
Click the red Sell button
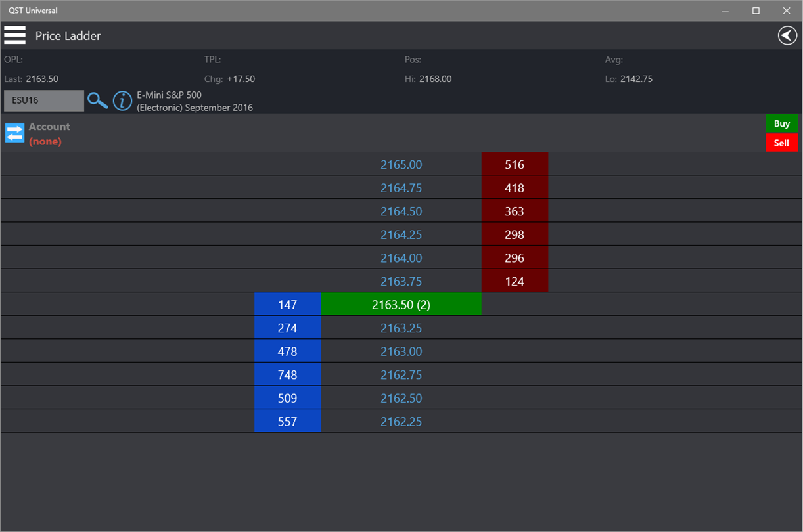click(782, 143)
